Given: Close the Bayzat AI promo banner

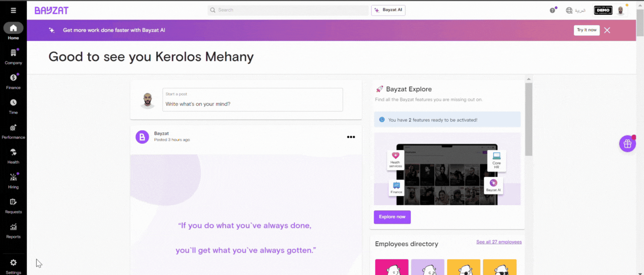Looking at the screenshot, I should click(x=607, y=30).
